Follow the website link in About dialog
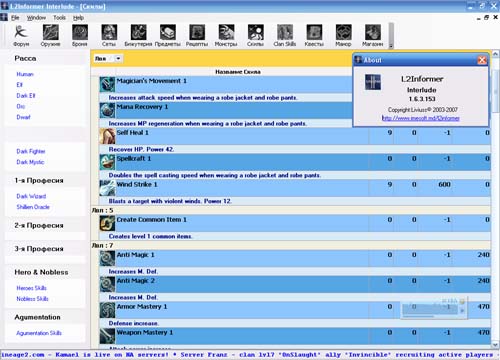Viewport: 500px width, 360px height. (x=421, y=118)
